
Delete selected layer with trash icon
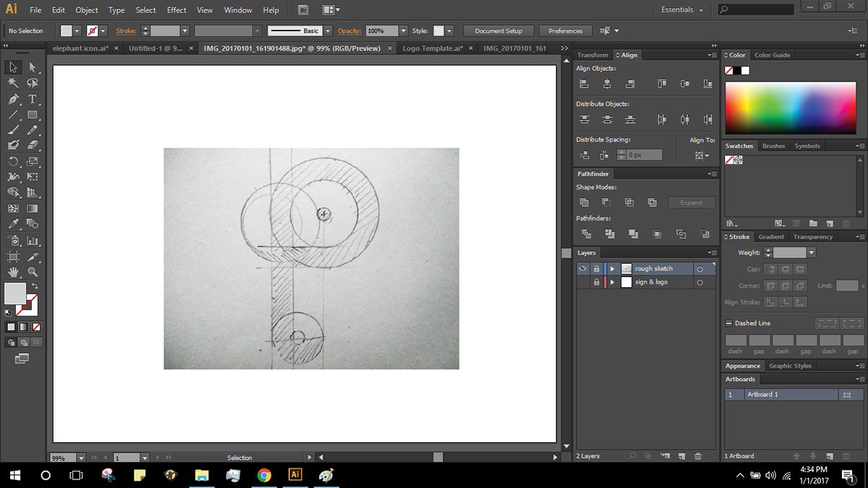(x=698, y=456)
